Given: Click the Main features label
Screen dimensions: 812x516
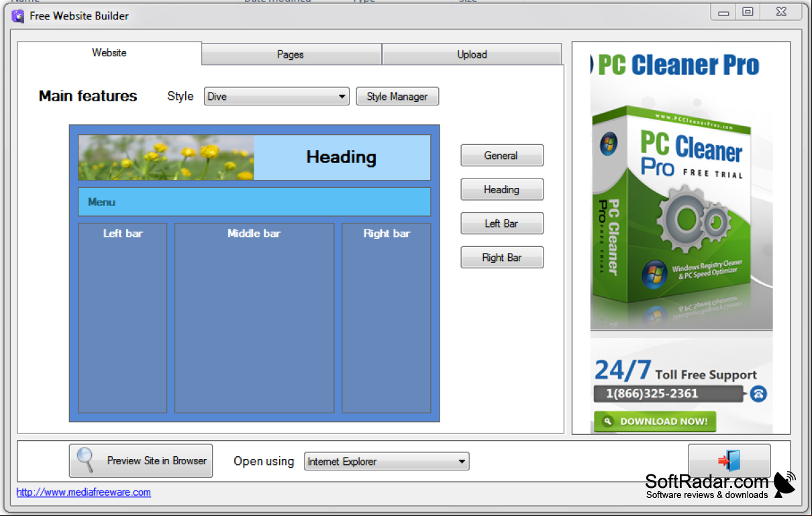Looking at the screenshot, I should point(88,96).
